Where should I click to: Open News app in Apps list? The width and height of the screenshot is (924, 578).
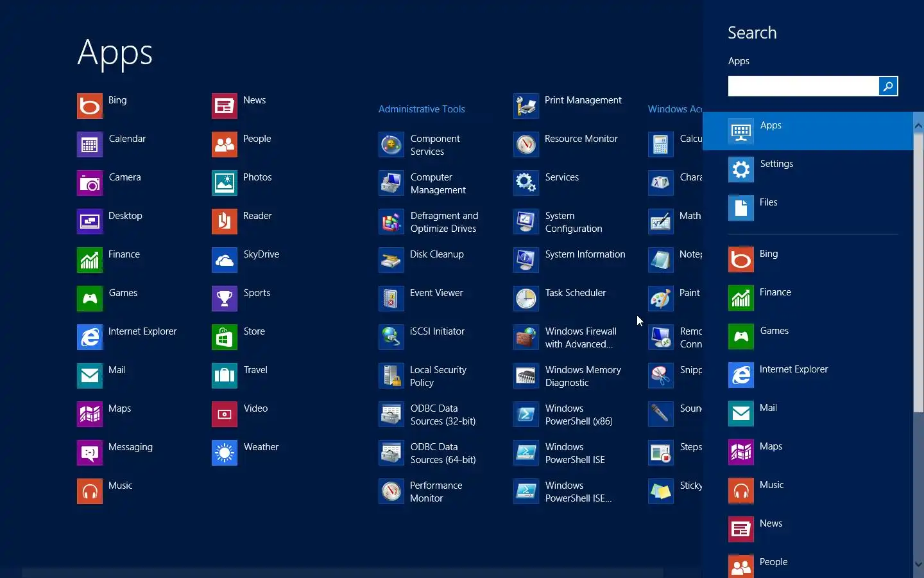coord(225,106)
